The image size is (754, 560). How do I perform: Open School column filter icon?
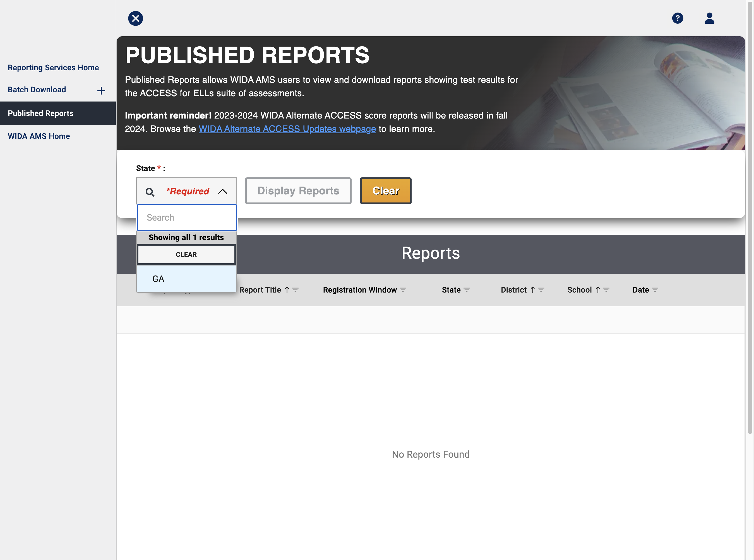point(606,290)
